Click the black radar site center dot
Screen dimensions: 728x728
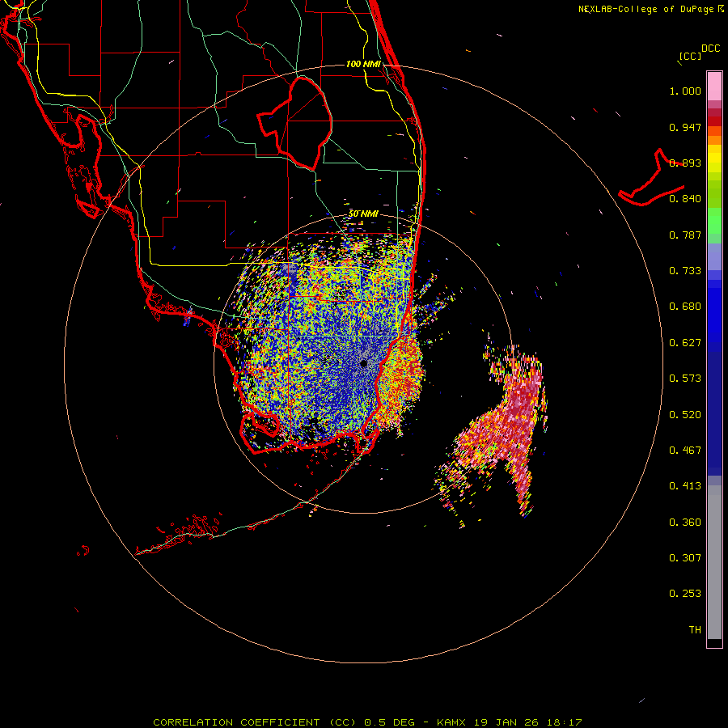pyautogui.click(x=363, y=363)
